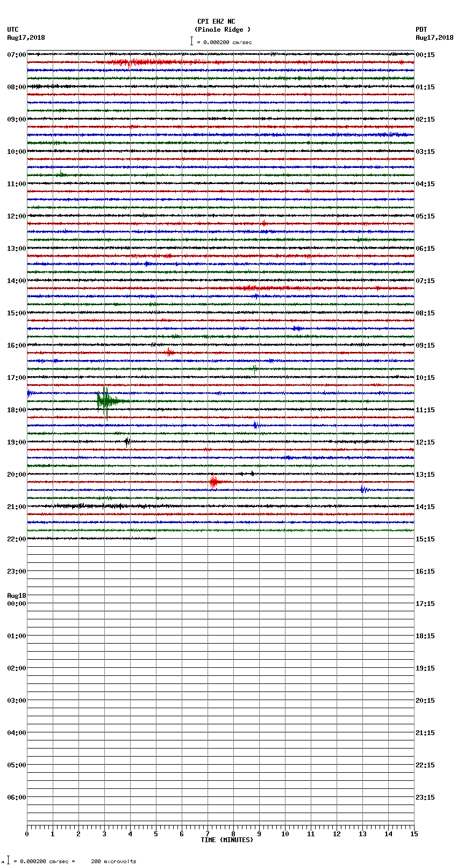Click the '20:00' UTC time label
457x868 pixels.
tap(17, 475)
